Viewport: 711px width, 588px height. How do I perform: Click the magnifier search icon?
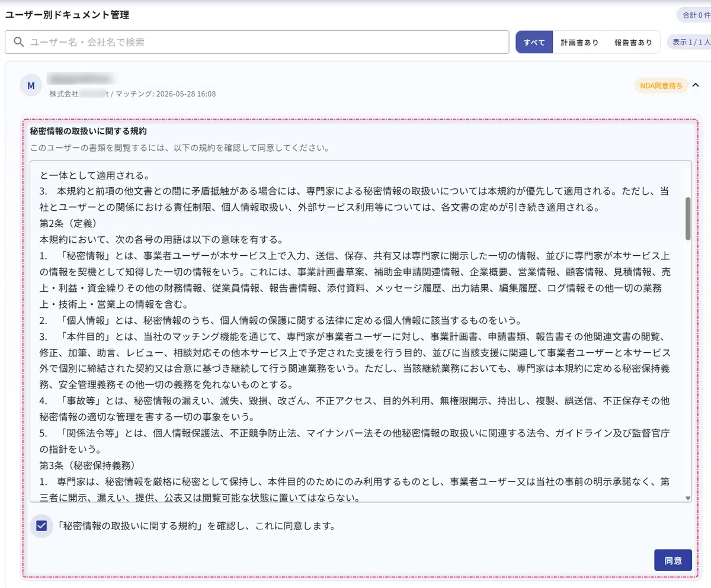[19, 42]
